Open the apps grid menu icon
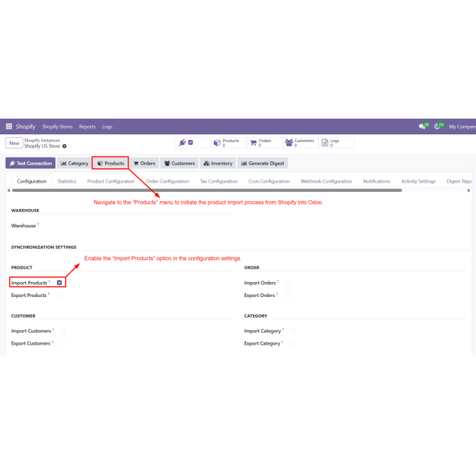 pyautogui.click(x=9, y=126)
